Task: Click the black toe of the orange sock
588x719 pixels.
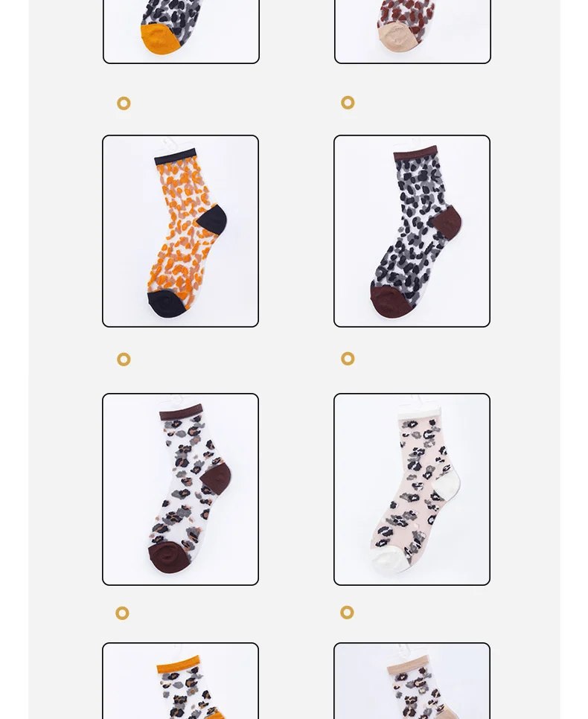Action: tap(165, 303)
